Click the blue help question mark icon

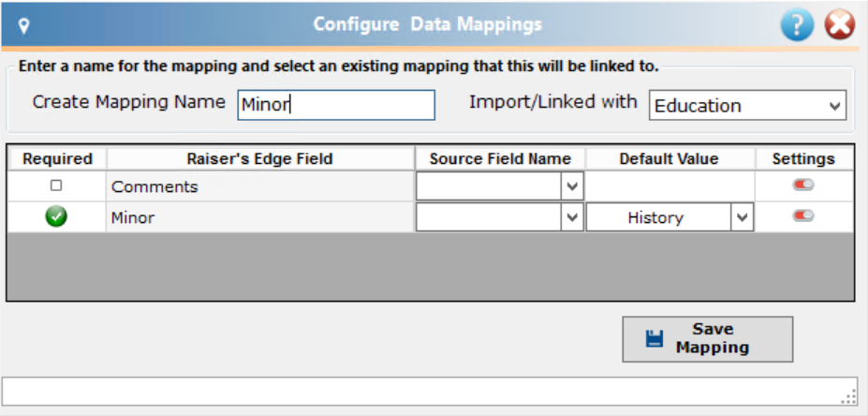pos(797,25)
